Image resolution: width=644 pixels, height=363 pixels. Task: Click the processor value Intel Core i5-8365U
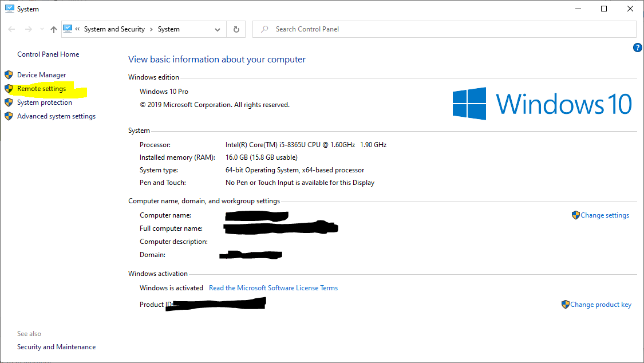306,144
